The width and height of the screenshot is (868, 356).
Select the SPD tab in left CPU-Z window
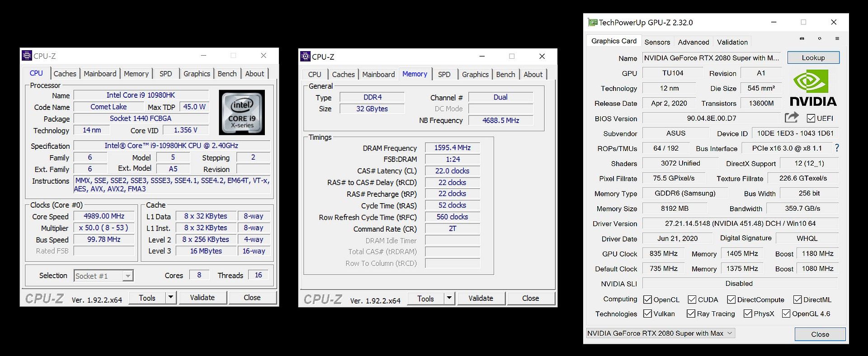point(165,73)
